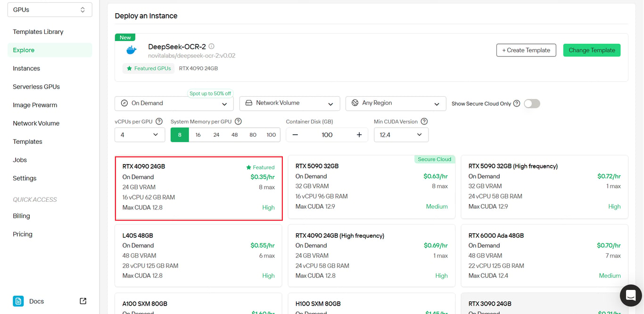
Task: Open Serverless GPUs in sidebar
Action: click(x=36, y=87)
